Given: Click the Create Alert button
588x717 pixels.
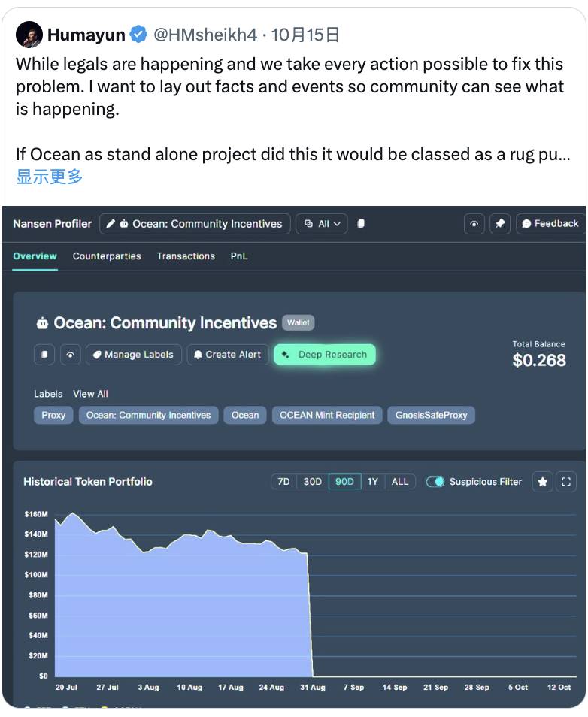Looking at the screenshot, I should (227, 355).
